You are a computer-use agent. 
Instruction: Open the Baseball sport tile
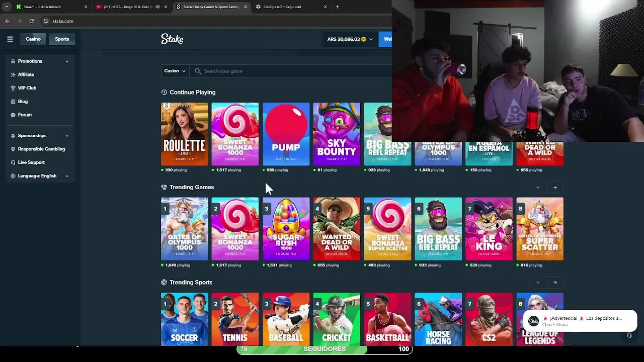click(x=286, y=319)
